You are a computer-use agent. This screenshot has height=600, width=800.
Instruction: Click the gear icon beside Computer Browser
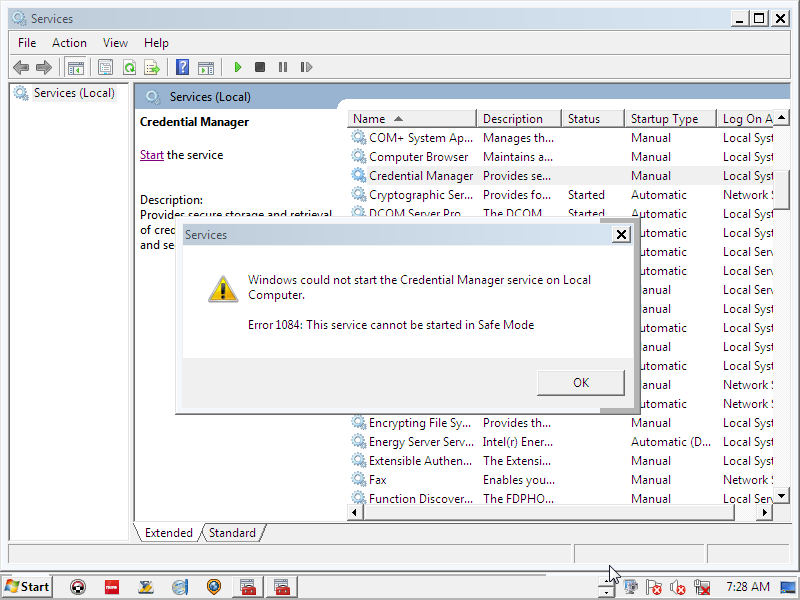(359, 156)
